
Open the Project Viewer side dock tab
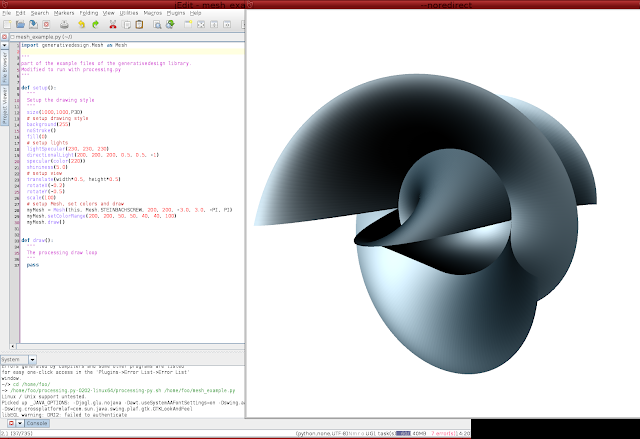point(4,106)
